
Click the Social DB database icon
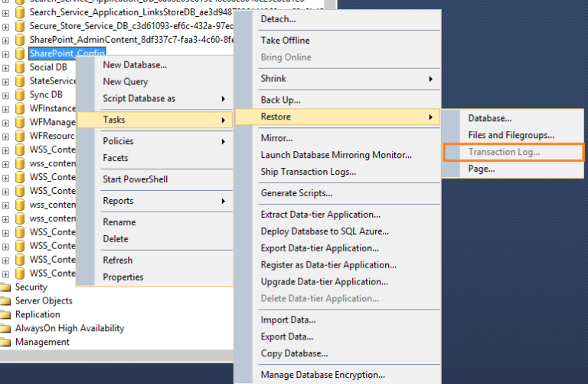pyautogui.click(x=20, y=67)
